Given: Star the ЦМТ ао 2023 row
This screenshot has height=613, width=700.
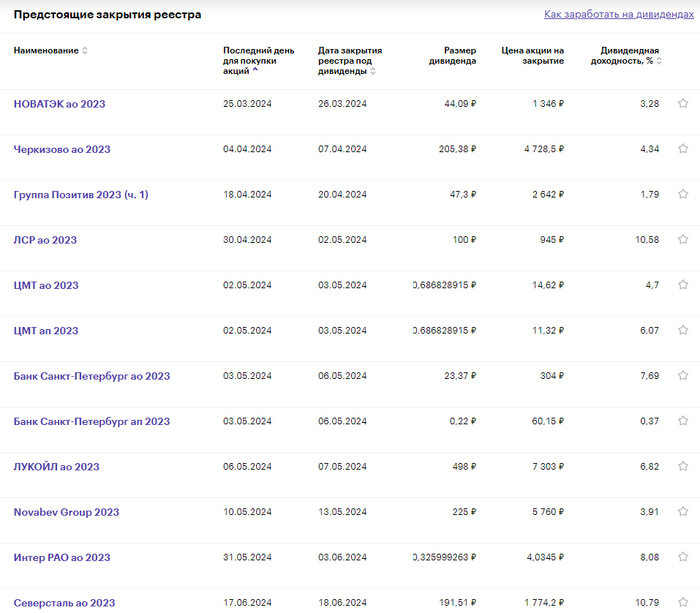Looking at the screenshot, I should [x=683, y=285].
